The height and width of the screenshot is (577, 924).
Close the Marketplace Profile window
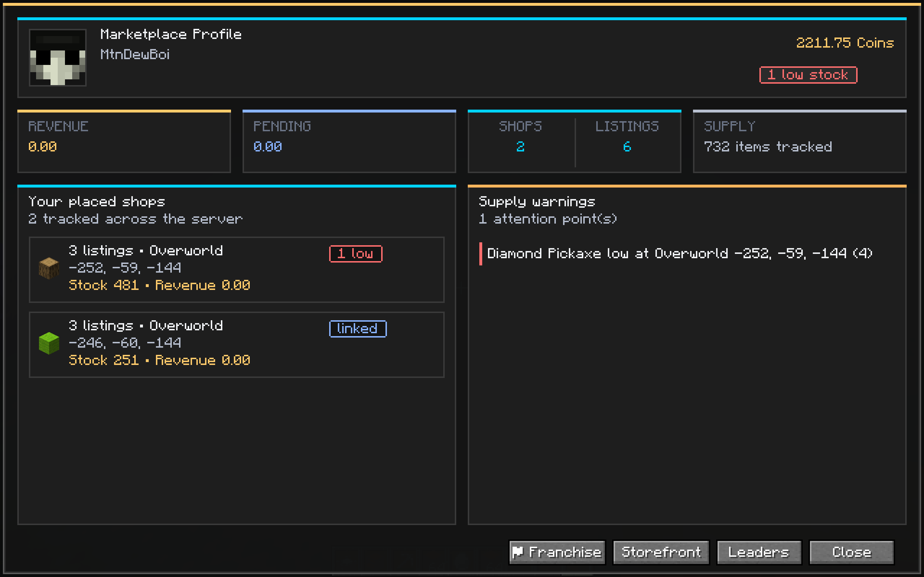(851, 552)
